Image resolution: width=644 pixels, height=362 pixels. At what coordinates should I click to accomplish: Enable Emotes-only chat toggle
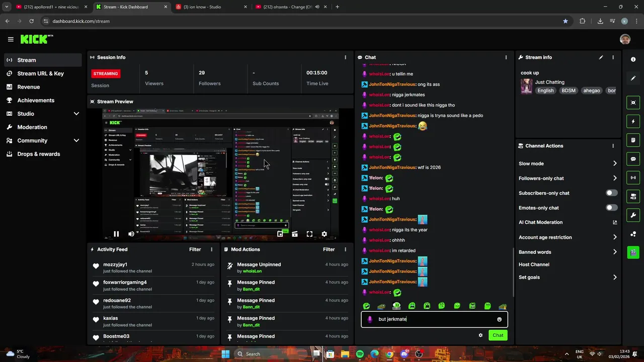[x=611, y=208]
